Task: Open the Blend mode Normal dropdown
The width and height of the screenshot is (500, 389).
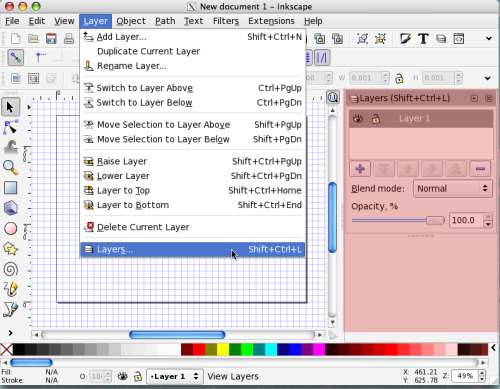Action: 452,189
